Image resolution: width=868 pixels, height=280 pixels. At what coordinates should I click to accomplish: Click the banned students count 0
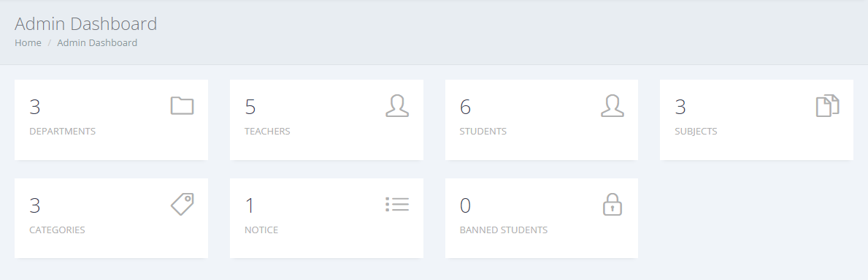(465, 205)
